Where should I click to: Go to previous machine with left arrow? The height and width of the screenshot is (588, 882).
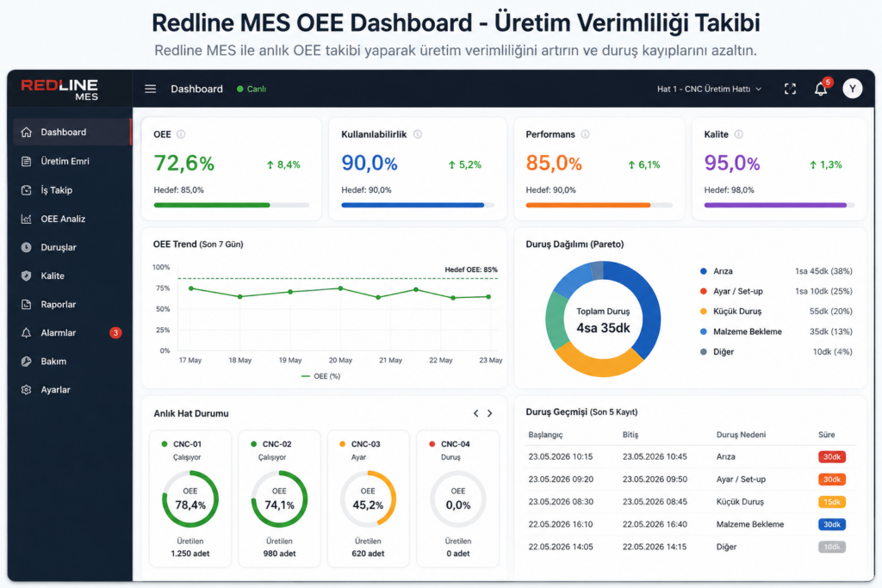475,413
